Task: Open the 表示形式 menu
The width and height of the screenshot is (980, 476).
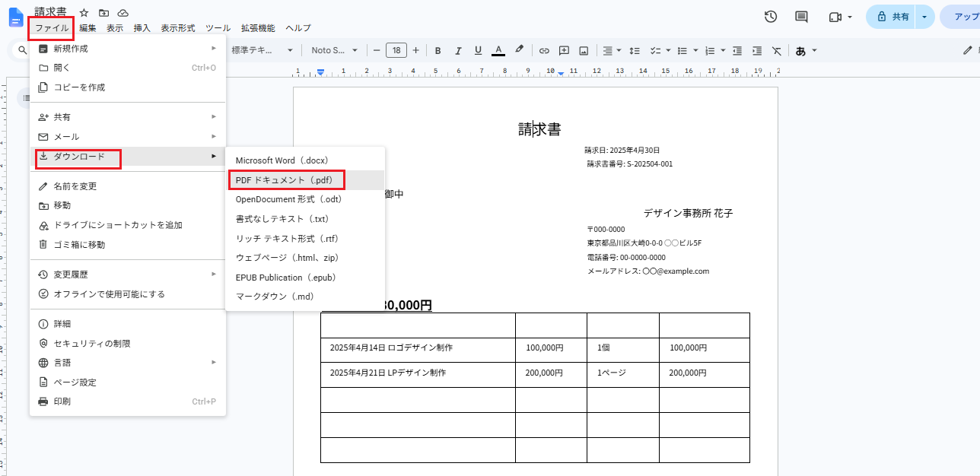Action: point(179,28)
